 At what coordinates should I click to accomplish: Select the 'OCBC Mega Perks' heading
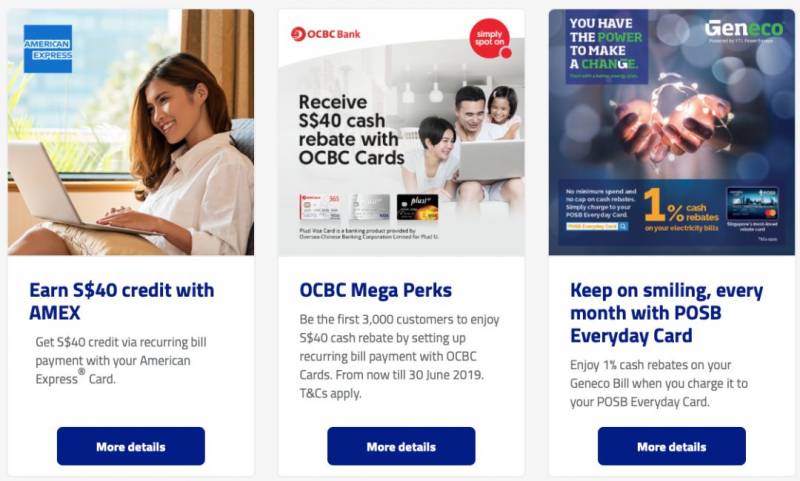tap(376, 290)
